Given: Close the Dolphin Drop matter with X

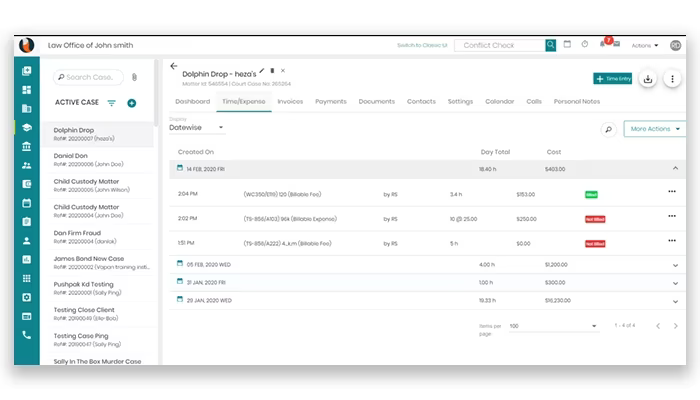Looking at the screenshot, I should [x=283, y=71].
